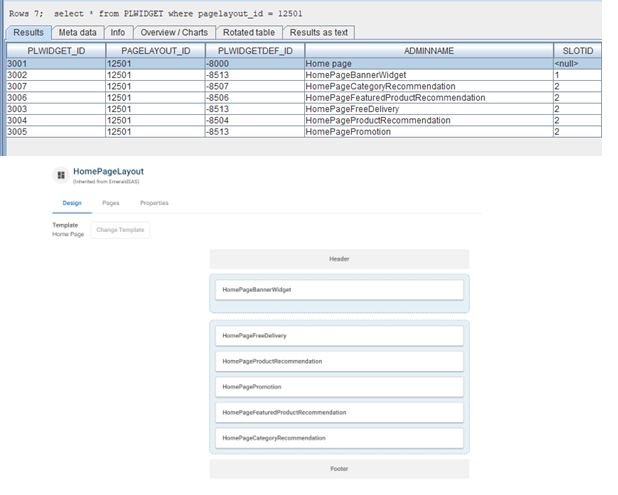Click the <null> SLOTID cell

(577, 64)
